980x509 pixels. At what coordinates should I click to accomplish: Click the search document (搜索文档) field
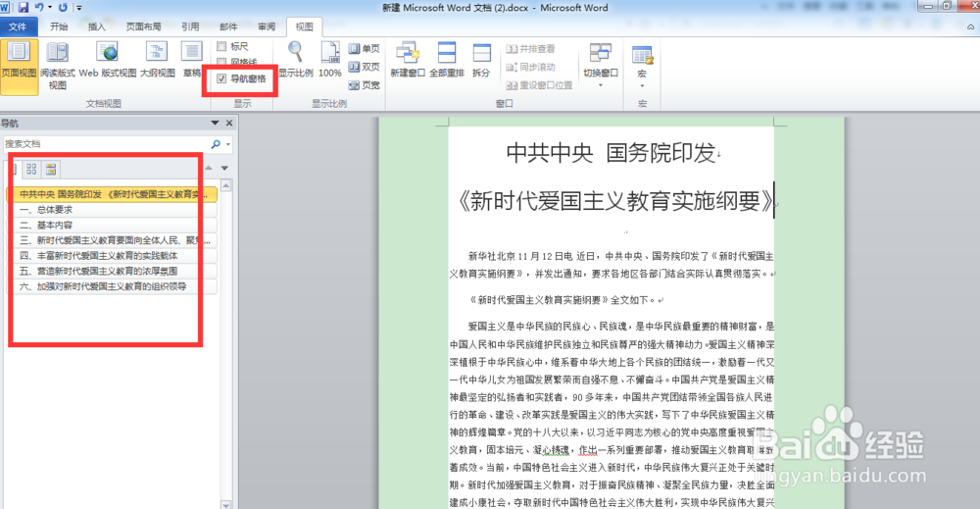coord(105,144)
